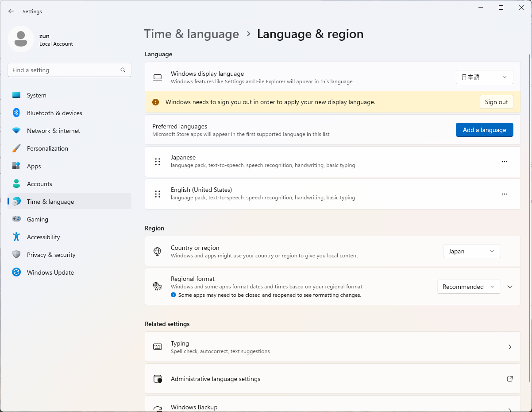532x412 pixels.
Task: Click the Accessibility label in sidebar
Action: tap(43, 237)
